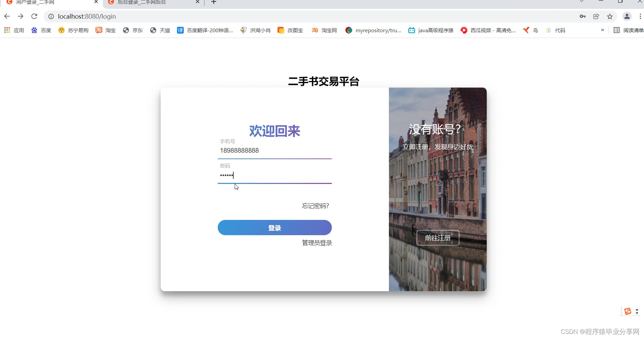The height and width of the screenshot is (338, 644).
Task: Click the 登录 login button
Action: click(274, 228)
